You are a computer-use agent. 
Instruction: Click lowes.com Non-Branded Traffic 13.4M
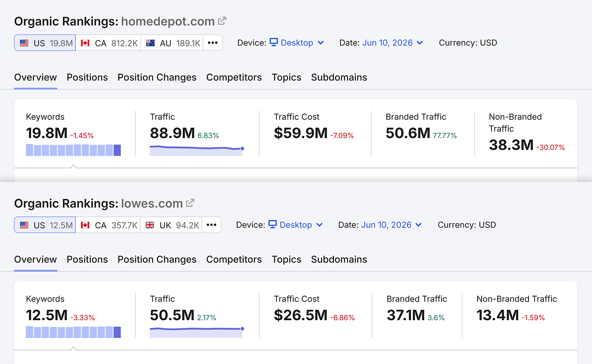coord(498,315)
